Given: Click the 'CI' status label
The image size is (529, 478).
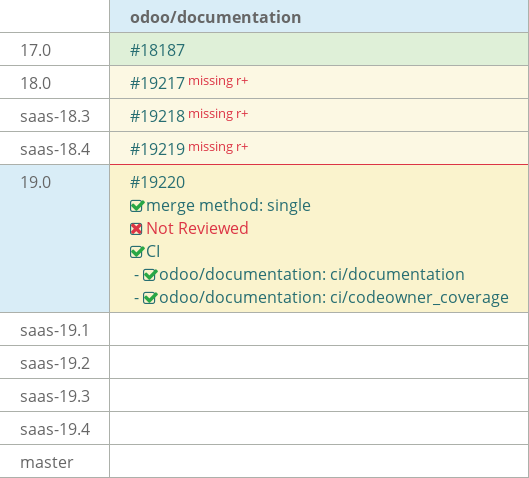Looking at the screenshot, I should (x=153, y=252).
